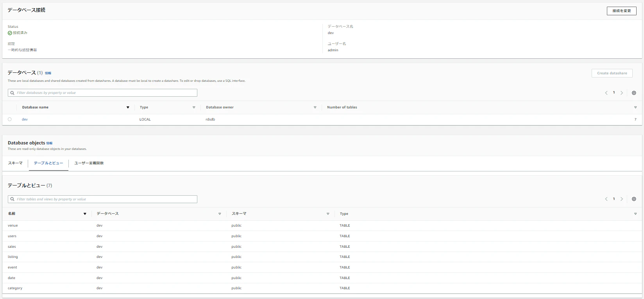
Task: Switch to the ユーザー定義関数 tab
Action: click(x=89, y=163)
